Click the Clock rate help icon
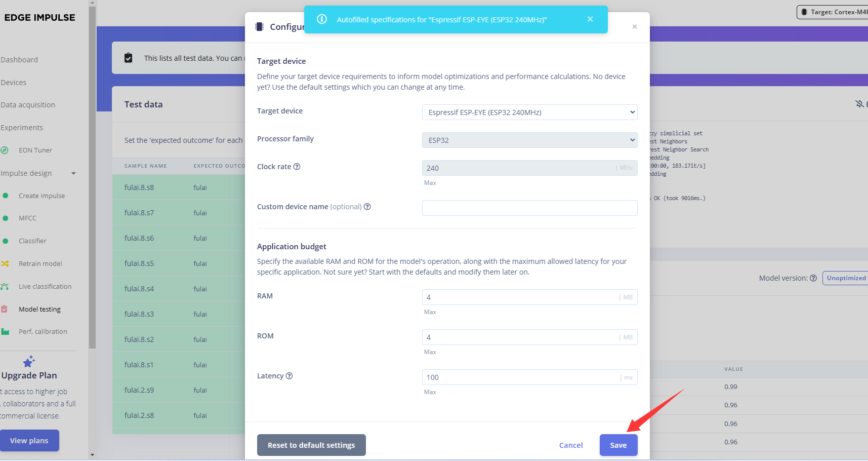The image size is (868, 461). coord(297,167)
